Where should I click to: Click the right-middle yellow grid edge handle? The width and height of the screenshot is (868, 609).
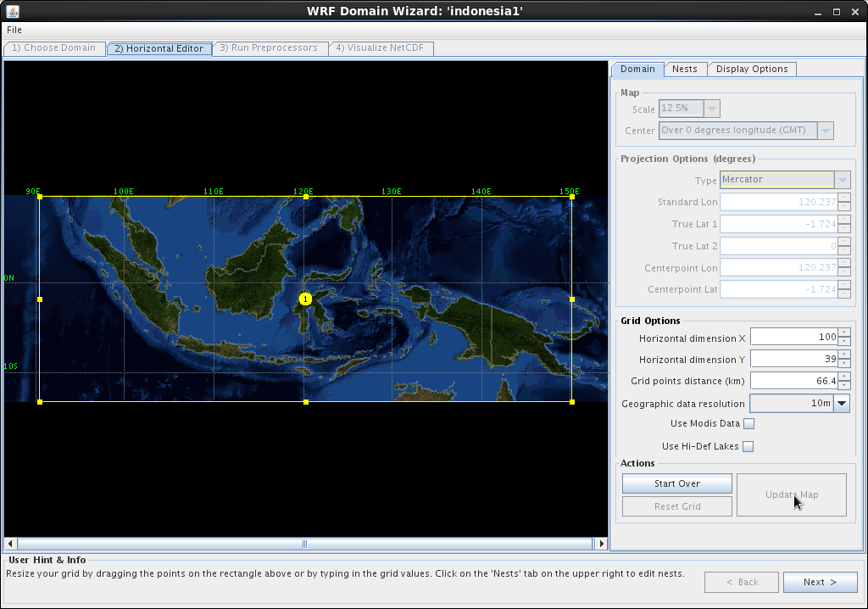tap(572, 299)
